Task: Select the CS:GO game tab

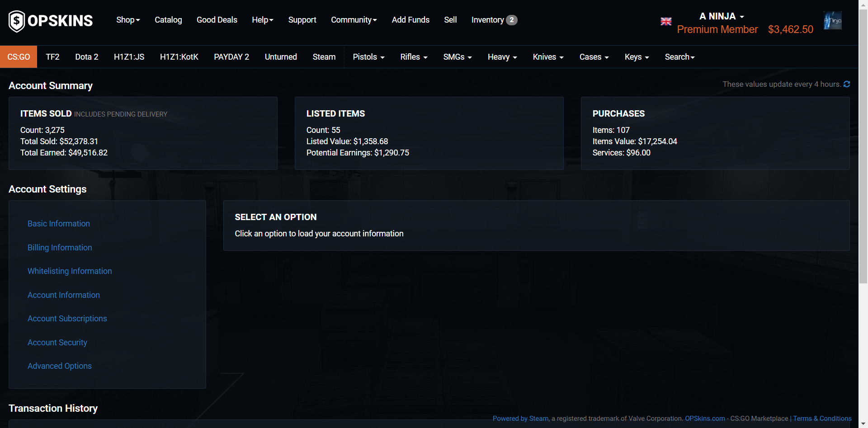Action: (19, 57)
